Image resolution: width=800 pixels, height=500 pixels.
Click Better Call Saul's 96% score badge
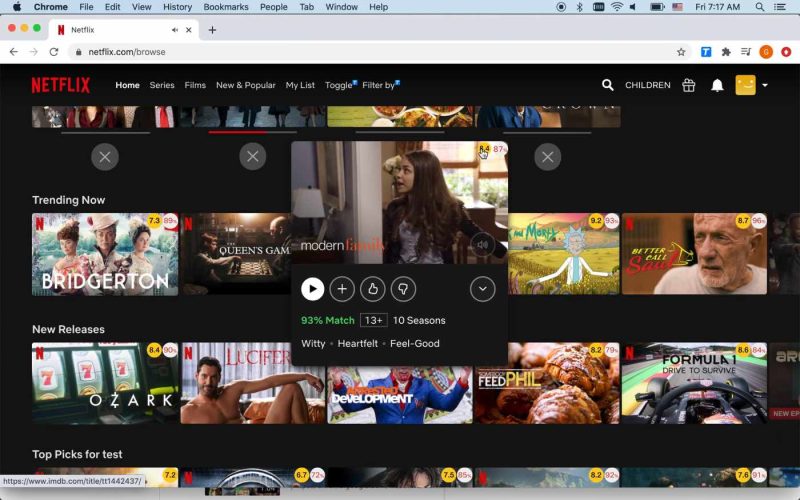coord(759,221)
